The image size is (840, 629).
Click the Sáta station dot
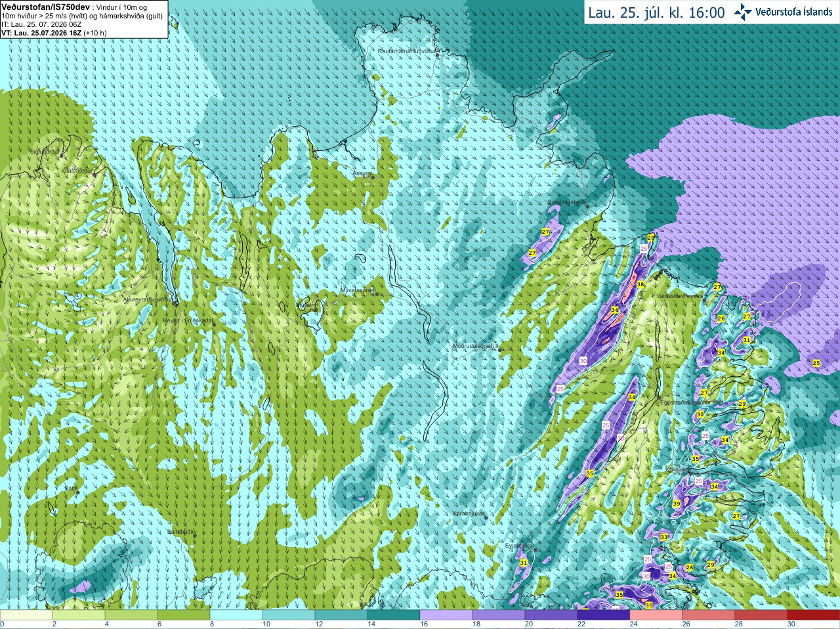[x=77, y=492]
